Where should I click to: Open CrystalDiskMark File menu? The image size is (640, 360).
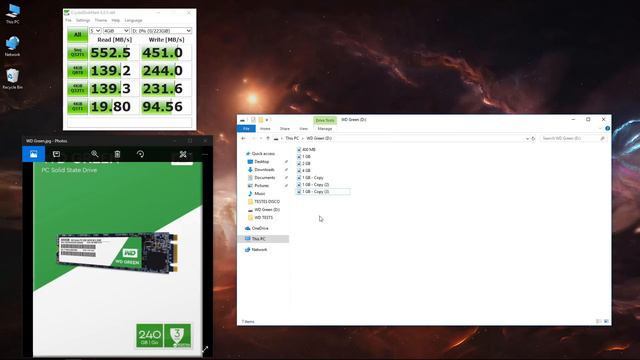point(69,20)
